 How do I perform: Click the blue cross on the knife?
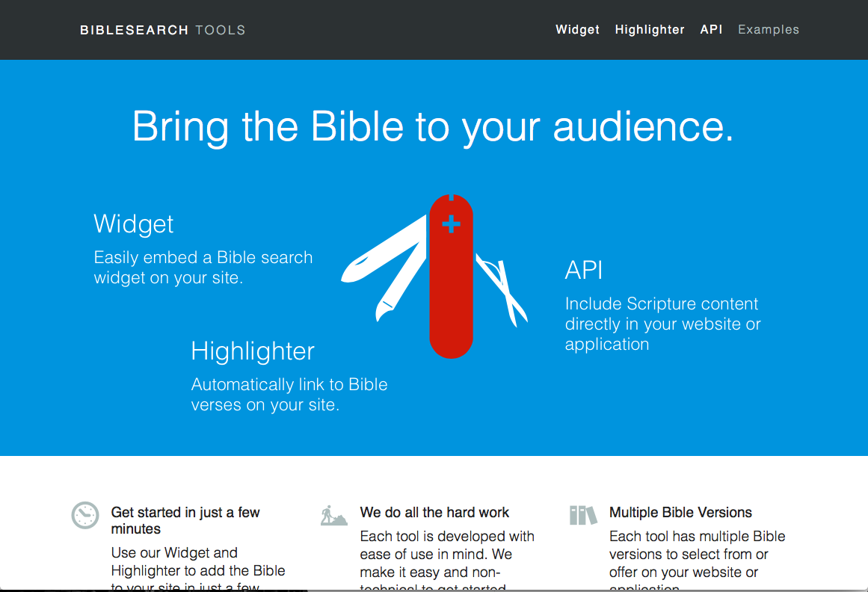point(451,223)
